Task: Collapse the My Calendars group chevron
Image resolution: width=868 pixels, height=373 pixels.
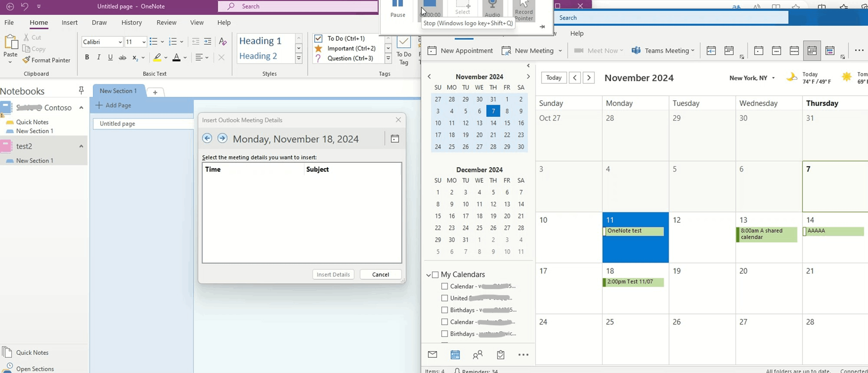Action: click(428, 275)
